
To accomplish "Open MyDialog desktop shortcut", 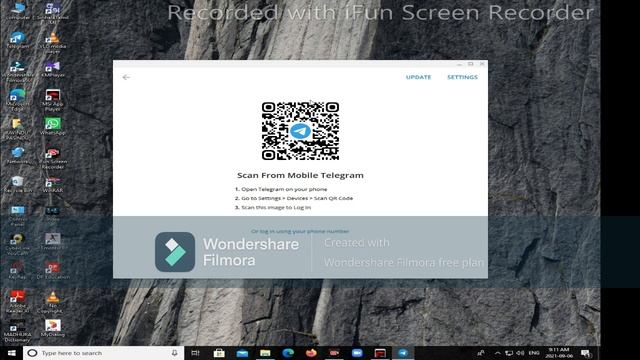I will pyautogui.click(x=53, y=328).
